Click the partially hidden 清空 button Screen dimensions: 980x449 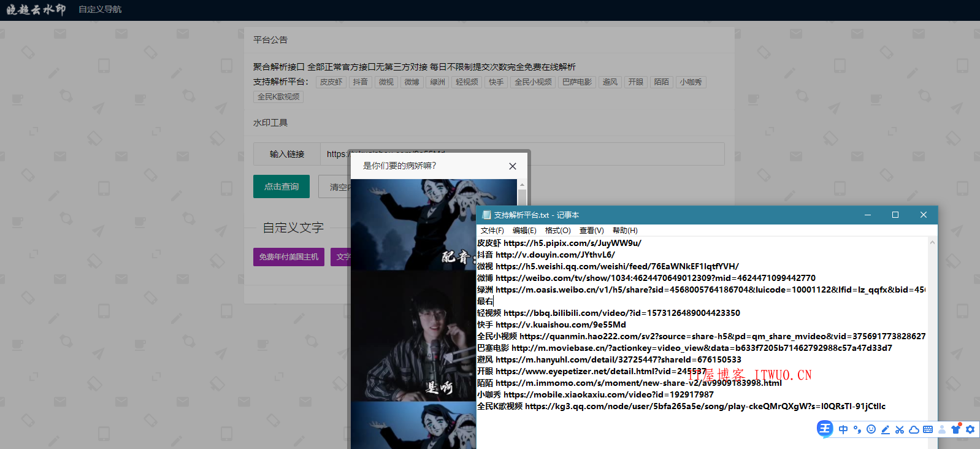point(334,186)
